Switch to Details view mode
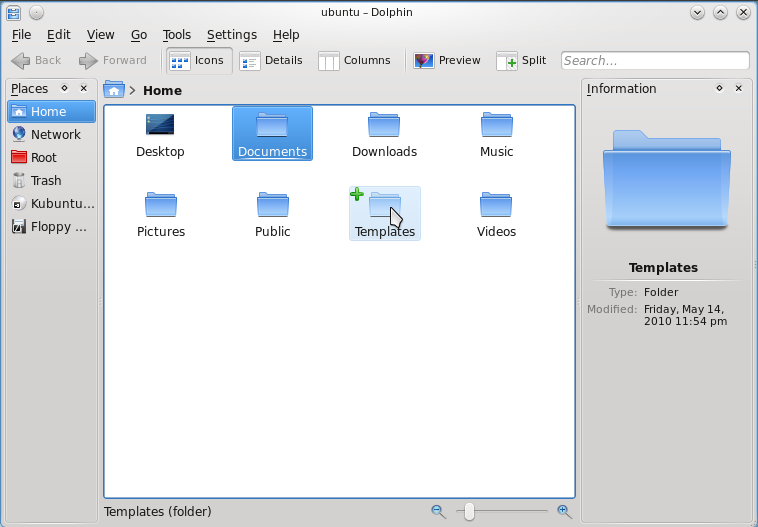 point(271,61)
